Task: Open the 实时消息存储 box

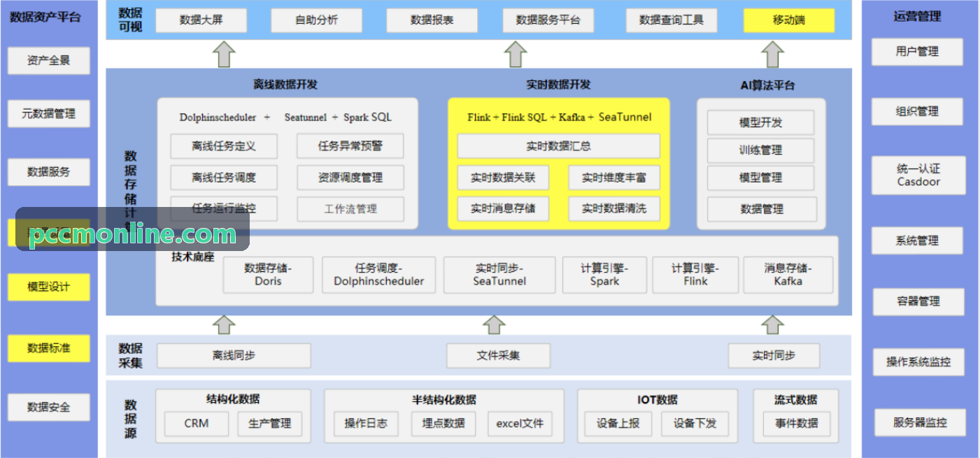Action: click(503, 208)
